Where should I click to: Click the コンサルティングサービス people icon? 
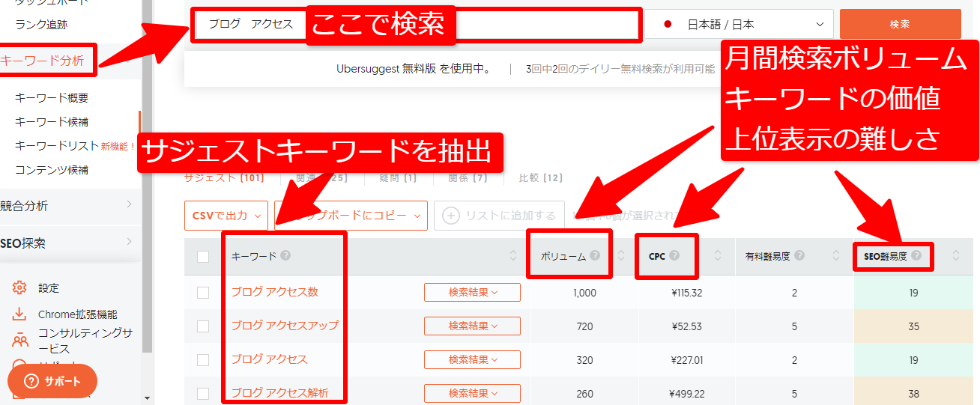pyautogui.click(x=20, y=341)
